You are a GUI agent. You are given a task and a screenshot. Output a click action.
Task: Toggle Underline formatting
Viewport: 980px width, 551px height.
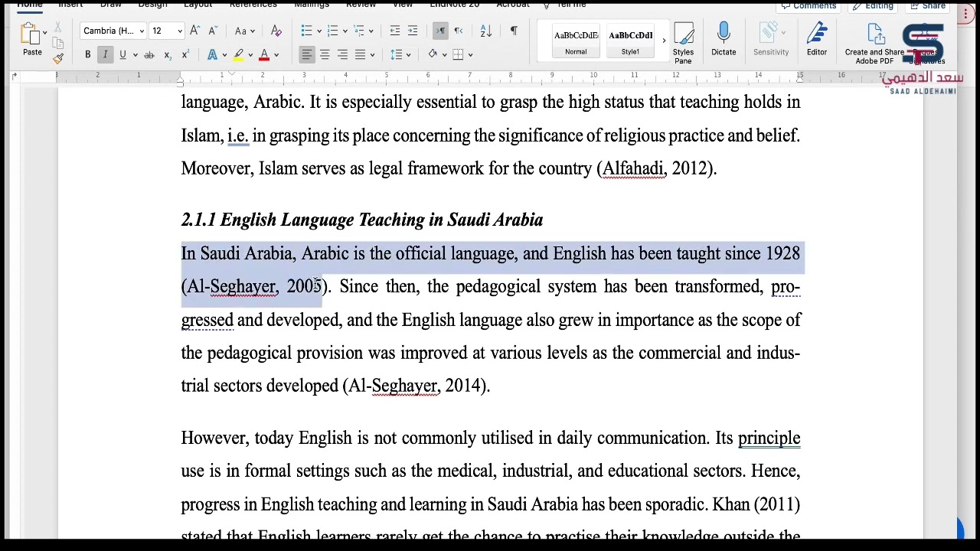coord(122,54)
